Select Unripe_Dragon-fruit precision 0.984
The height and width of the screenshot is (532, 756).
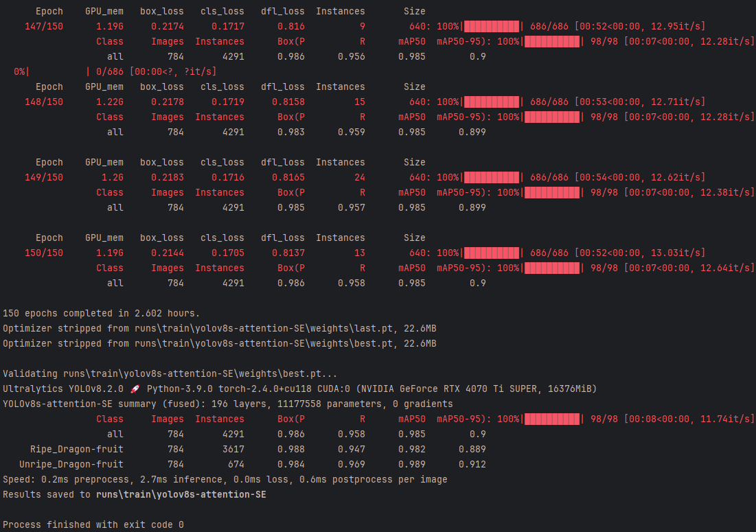tap(290, 465)
